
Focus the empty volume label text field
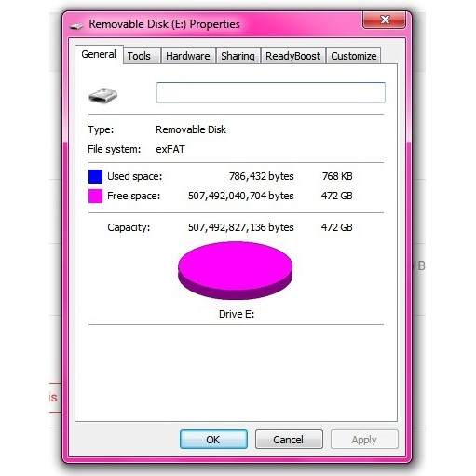point(271,92)
